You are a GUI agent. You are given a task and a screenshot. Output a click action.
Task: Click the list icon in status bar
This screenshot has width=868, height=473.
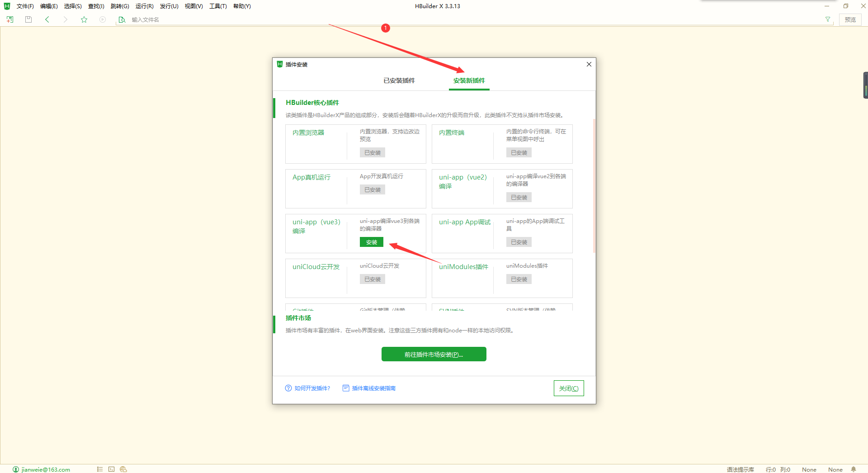click(x=100, y=469)
